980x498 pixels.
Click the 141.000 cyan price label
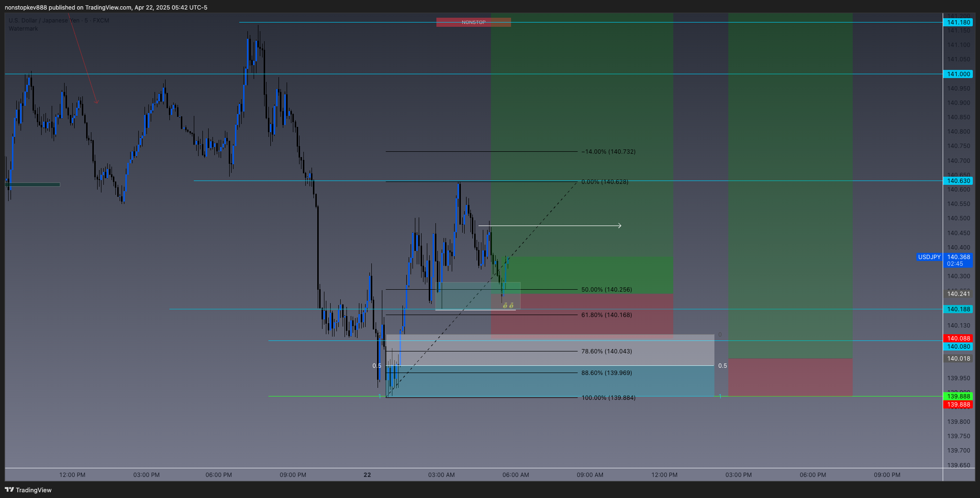pyautogui.click(x=958, y=74)
